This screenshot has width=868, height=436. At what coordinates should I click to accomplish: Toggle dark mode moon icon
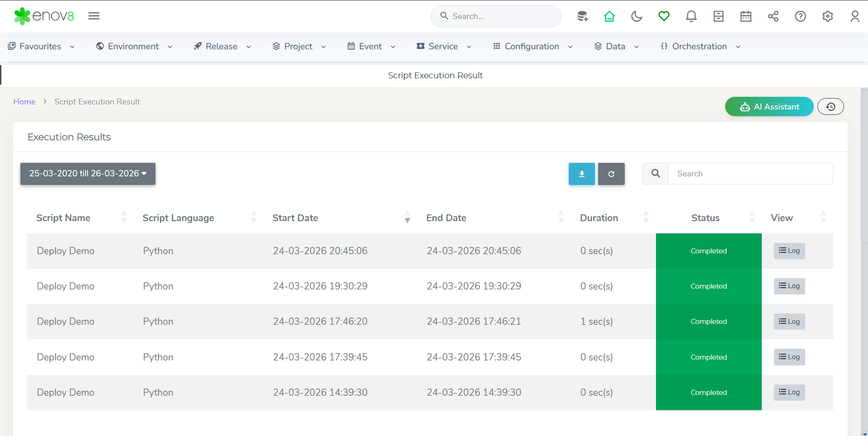[x=637, y=17]
